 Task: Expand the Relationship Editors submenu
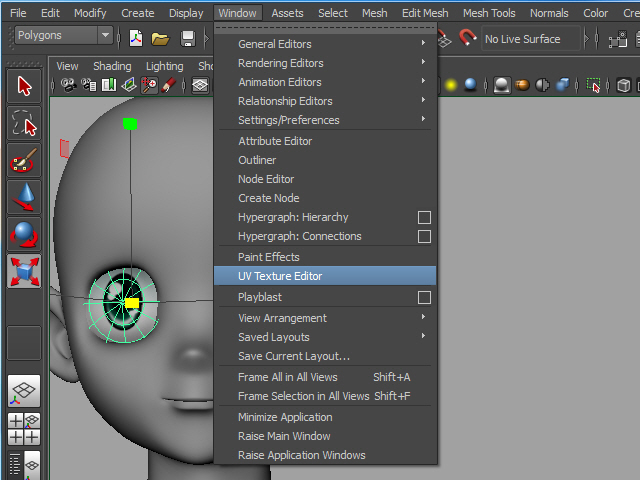[325, 101]
